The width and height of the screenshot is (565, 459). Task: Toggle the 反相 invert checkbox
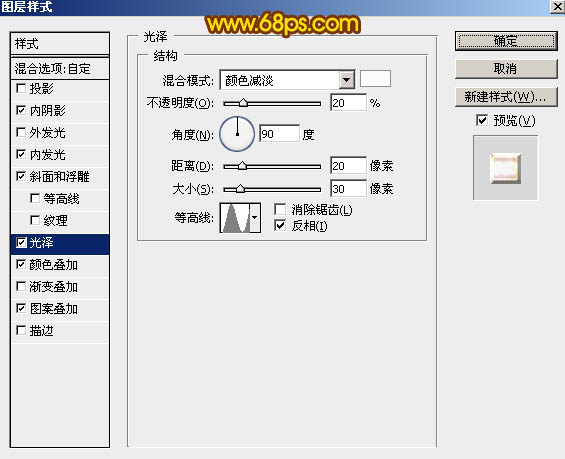(280, 226)
